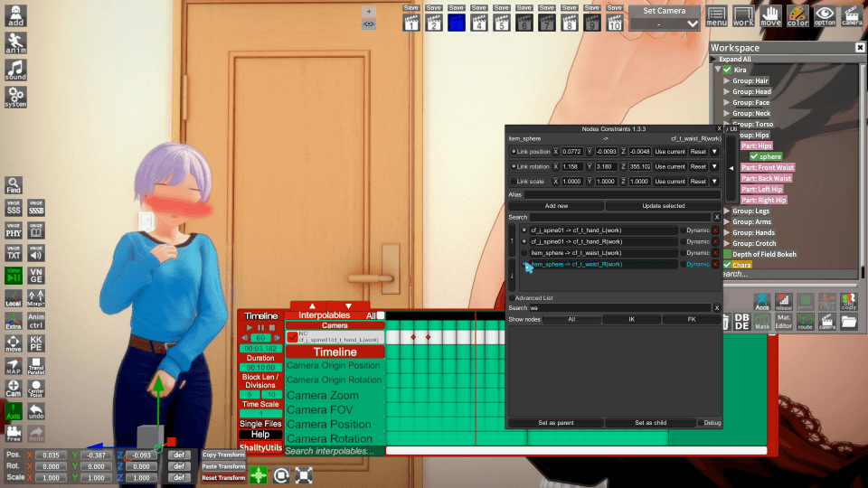Screen dimensions: 868x488
Task: Open the sound settings
Action: [15, 70]
